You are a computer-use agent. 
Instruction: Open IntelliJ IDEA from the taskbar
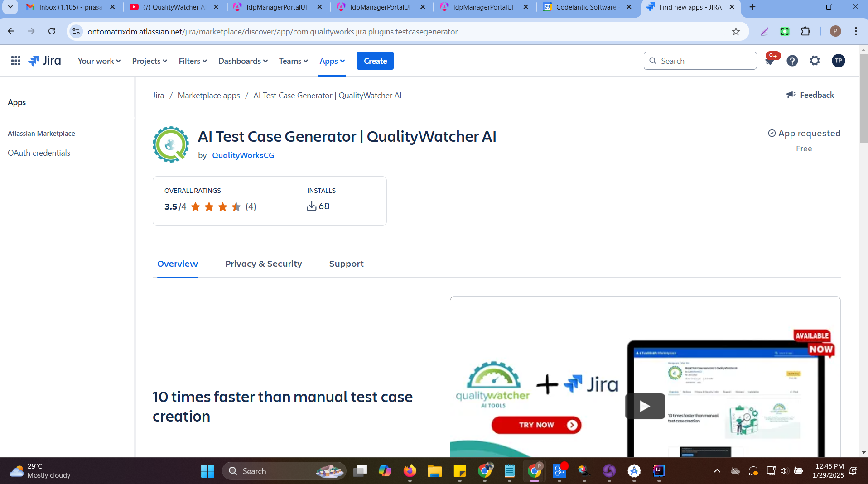[659, 471]
